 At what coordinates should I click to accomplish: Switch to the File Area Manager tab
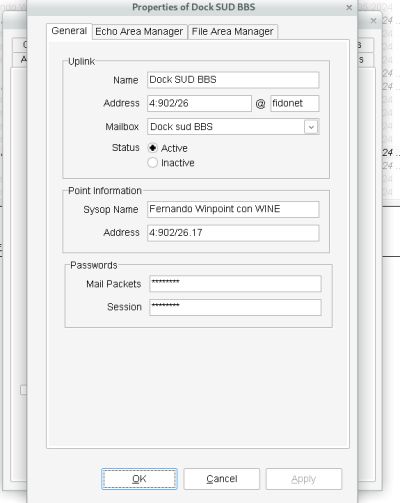click(x=233, y=32)
